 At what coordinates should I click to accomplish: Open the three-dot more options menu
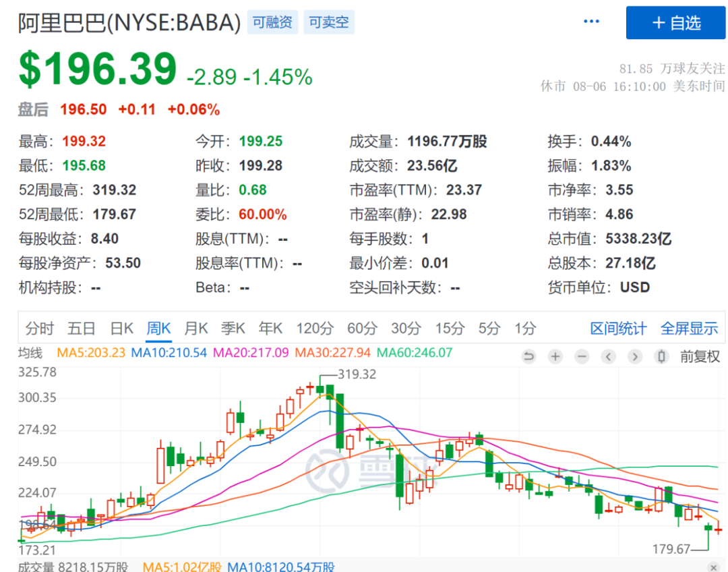[591, 22]
